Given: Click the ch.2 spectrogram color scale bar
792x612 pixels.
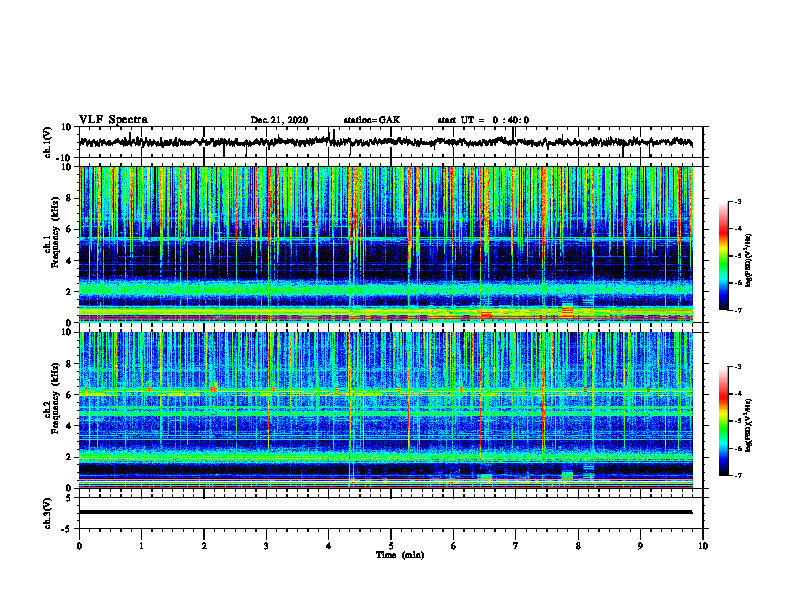Looking at the screenshot, I should click(x=724, y=421).
